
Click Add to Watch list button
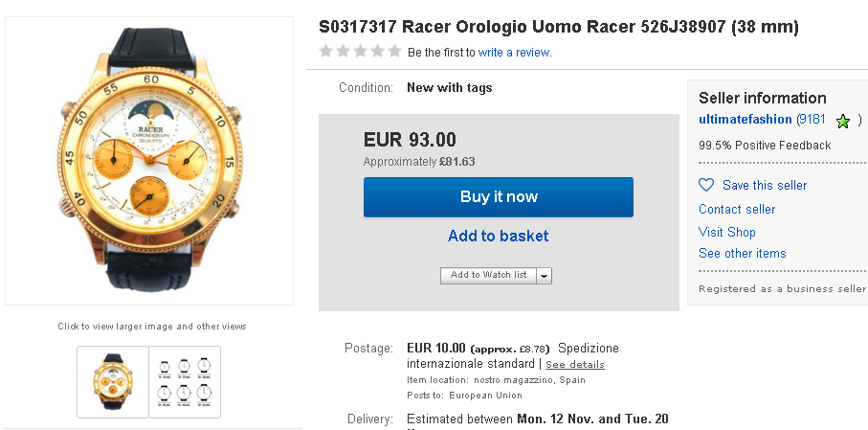tap(488, 275)
